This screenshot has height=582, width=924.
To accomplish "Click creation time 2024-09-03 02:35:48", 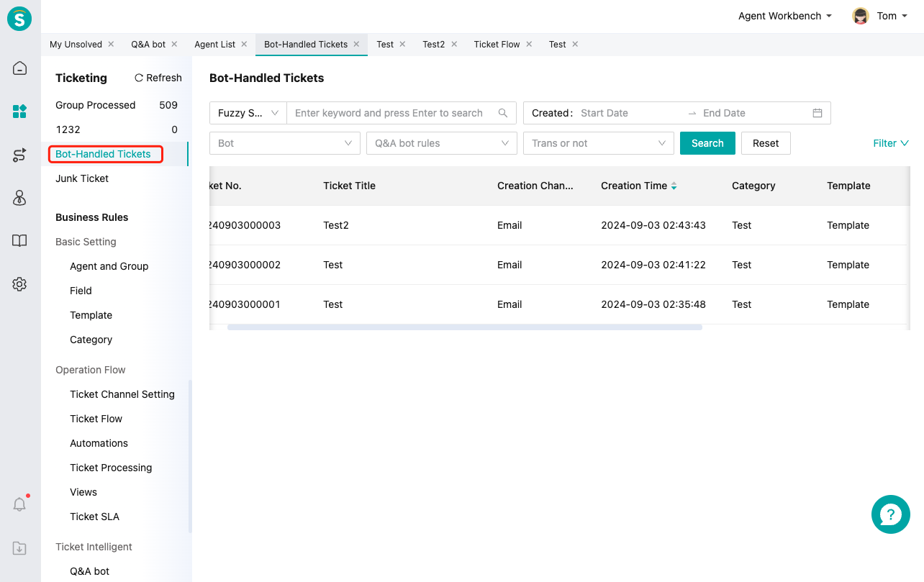I will [653, 304].
